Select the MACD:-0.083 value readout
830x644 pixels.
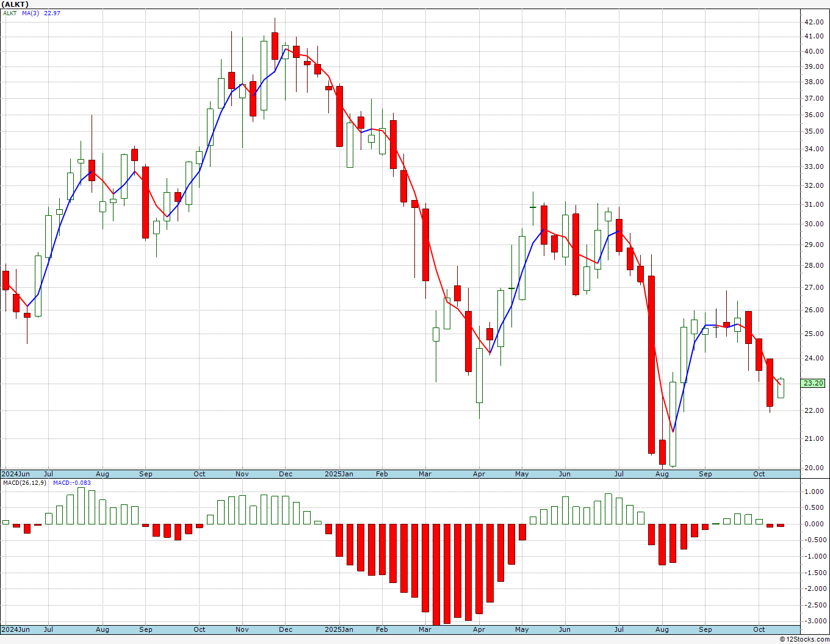click(x=72, y=483)
